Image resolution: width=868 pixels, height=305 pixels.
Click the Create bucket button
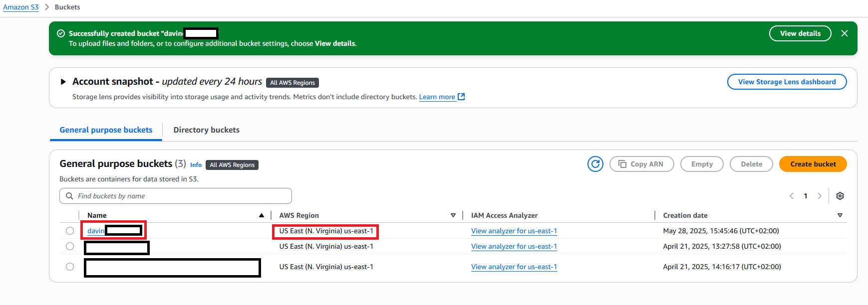pos(813,164)
